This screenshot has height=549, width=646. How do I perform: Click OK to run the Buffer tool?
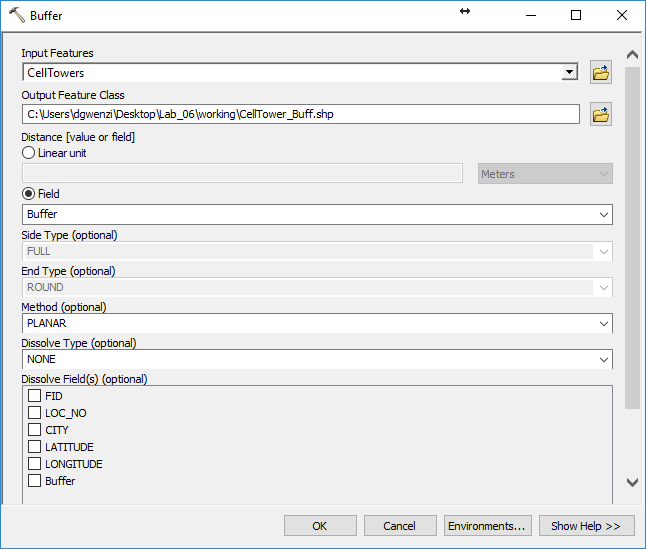320,526
